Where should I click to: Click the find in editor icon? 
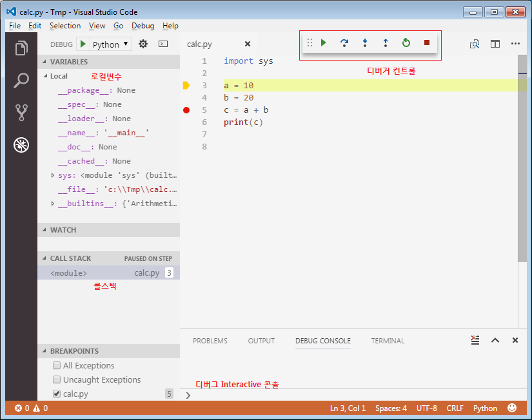(x=475, y=44)
